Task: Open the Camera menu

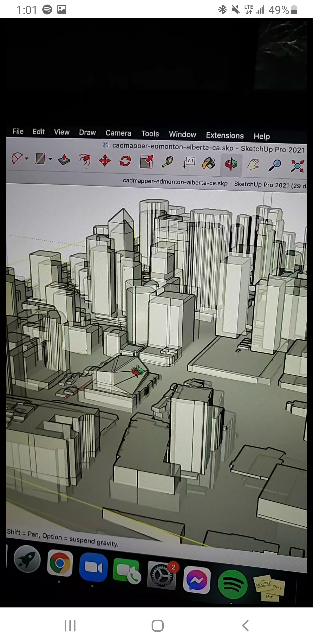Action: [118, 133]
